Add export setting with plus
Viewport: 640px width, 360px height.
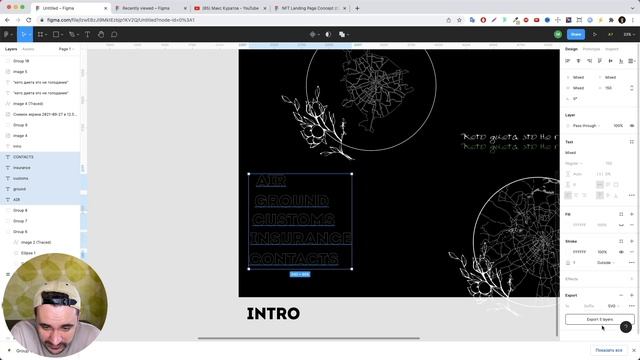point(632,295)
